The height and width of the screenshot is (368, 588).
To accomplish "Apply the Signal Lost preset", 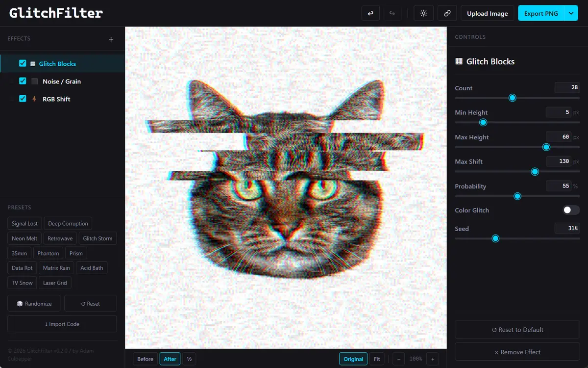I will [24, 224].
